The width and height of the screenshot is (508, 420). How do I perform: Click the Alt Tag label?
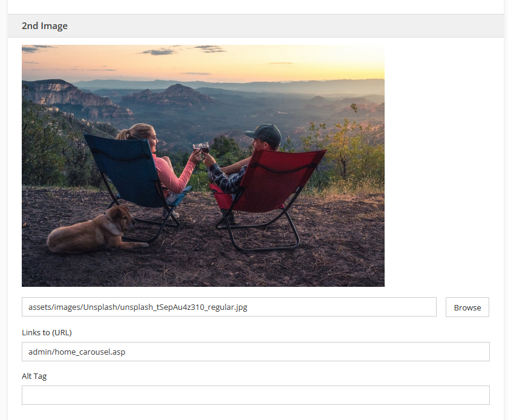tap(34, 376)
